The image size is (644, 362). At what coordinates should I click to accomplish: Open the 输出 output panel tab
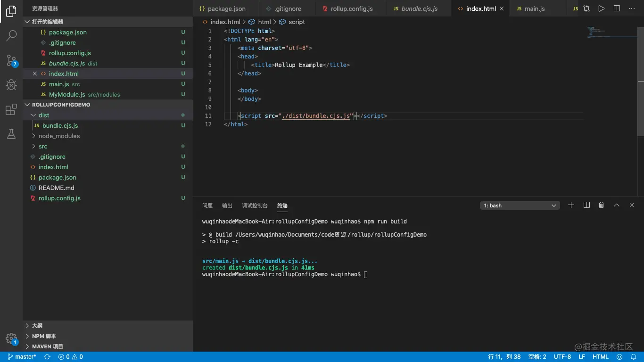(x=227, y=206)
